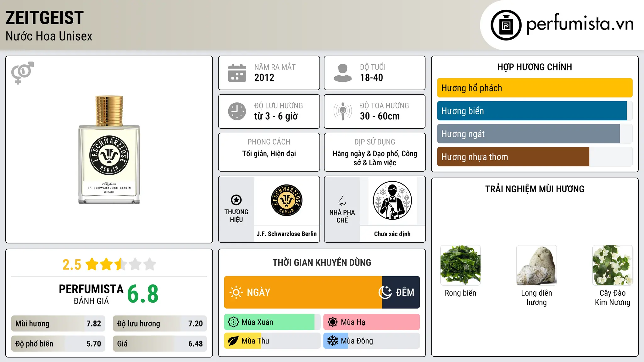Viewport: 644px width, 362px height.
Task: Click the Mùa Thu season label
Action: [255, 341]
